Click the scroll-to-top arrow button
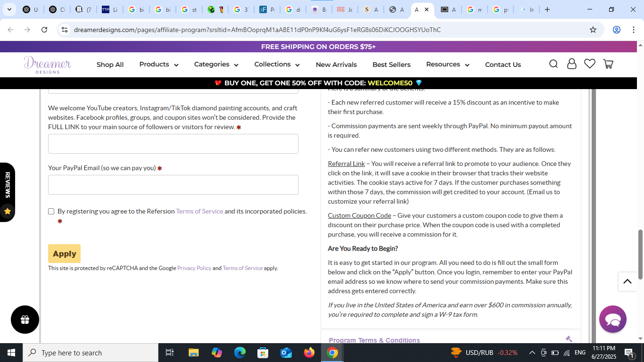This screenshot has height=362, width=644. pyautogui.click(x=627, y=281)
